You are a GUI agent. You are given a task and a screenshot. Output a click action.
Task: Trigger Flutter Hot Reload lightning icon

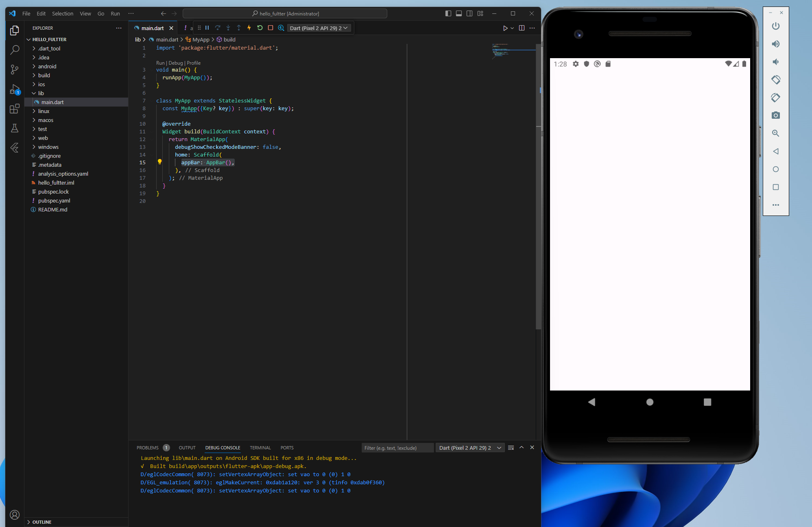coord(249,28)
